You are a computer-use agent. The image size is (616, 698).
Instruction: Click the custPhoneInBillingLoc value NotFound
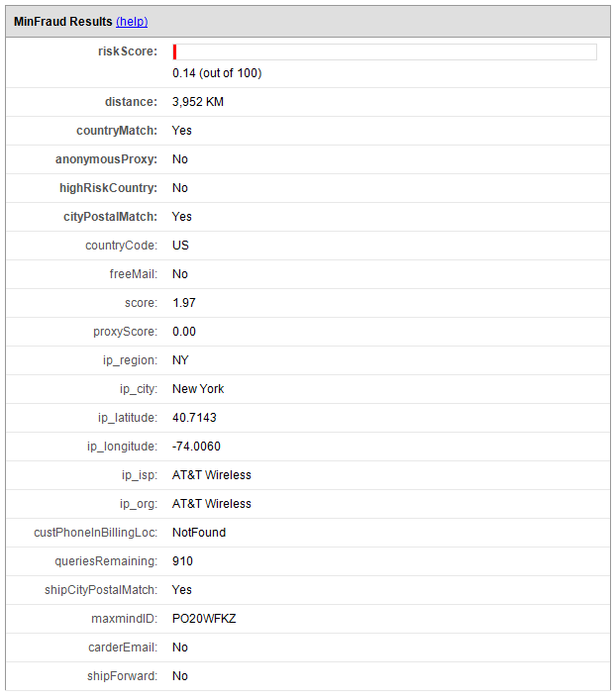[199, 533]
